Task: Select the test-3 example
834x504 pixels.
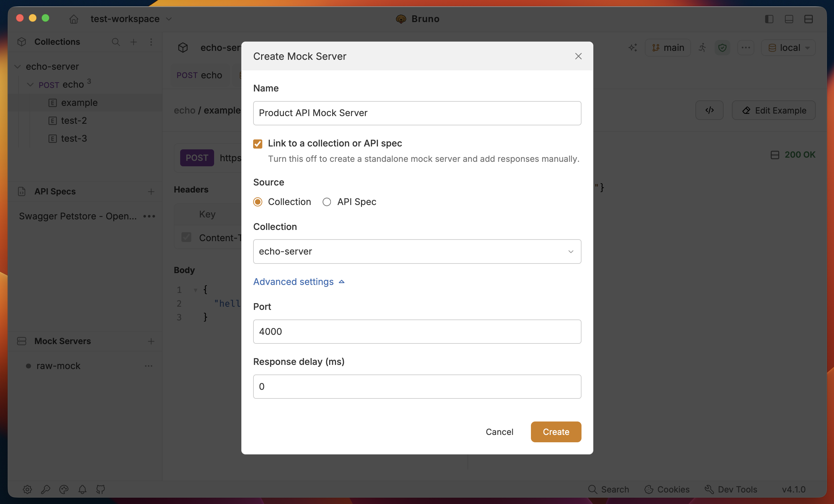Action: click(x=74, y=138)
